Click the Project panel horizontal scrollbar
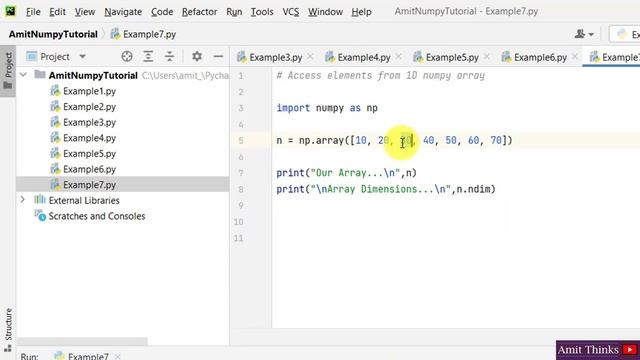Image resolution: width=640 pixels, height=360 pixels. coord(82,341)
